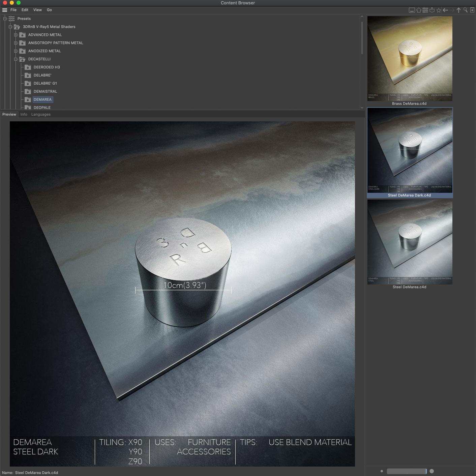Open search with the magnifier icon
This screenshot has height=476, width=476.
click(466, 10)
